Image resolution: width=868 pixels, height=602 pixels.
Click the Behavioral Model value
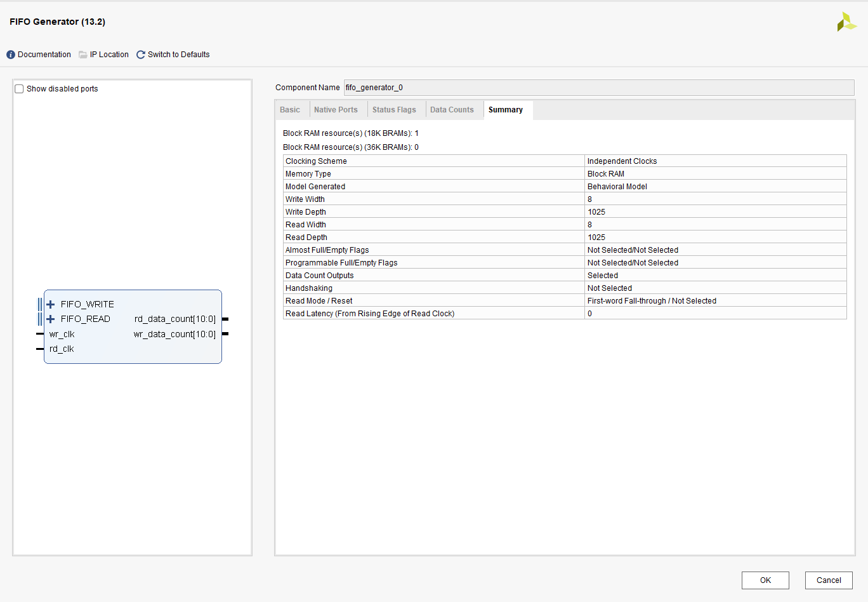pyautogui.click(x=617, y=187)
